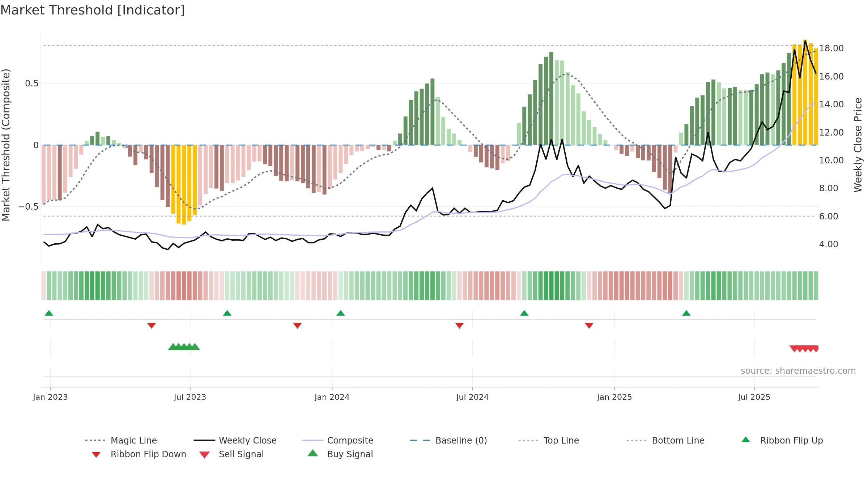Click the Jan 2025 axis label
Viewport: 868px width, 488px height.
614,397
